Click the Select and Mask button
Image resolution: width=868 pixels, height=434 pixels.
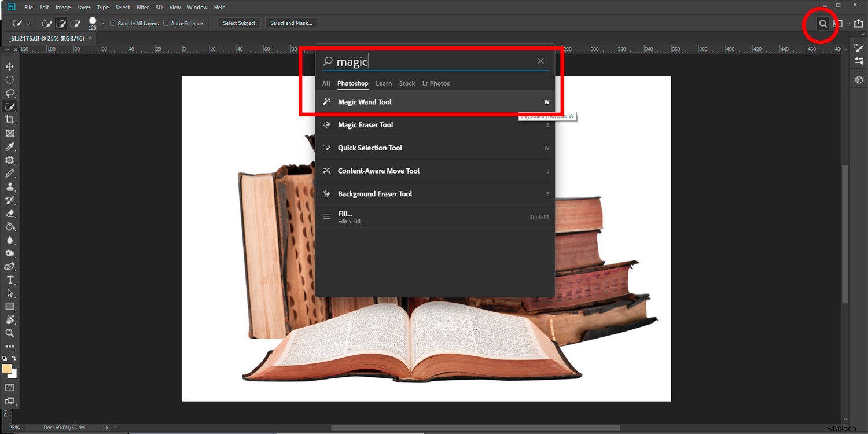[x=292, y=23]
